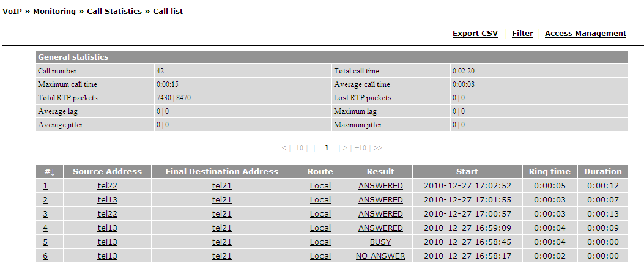Open the Filter options
Image resolution: width=644 pixels, height=263 pixels.
pos(522,34)
